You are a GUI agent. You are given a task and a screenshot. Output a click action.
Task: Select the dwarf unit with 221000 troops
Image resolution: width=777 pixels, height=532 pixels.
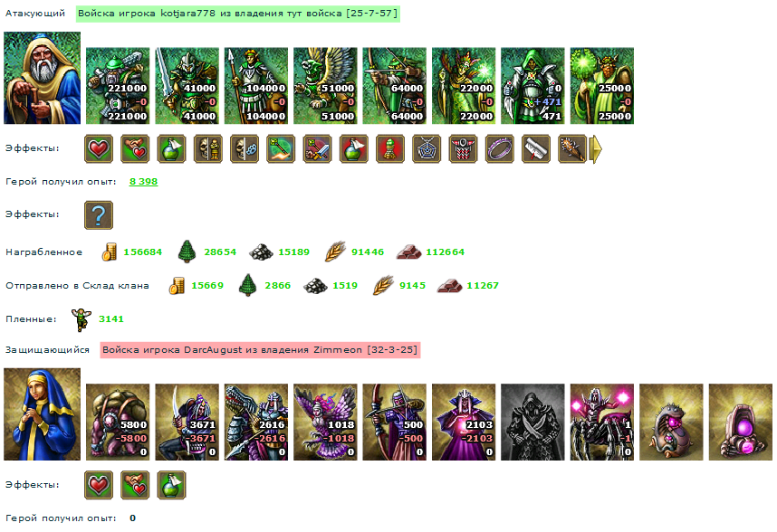118,86
